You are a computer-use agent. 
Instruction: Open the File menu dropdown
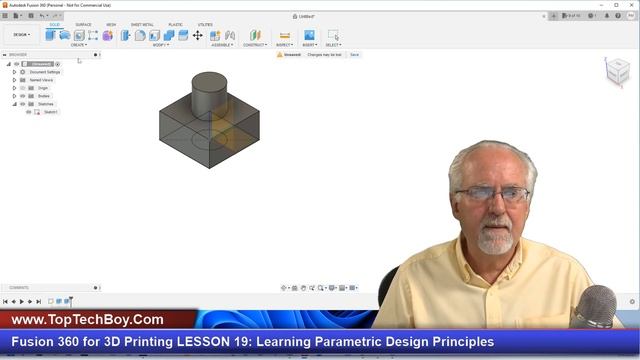tap(18, 16)
